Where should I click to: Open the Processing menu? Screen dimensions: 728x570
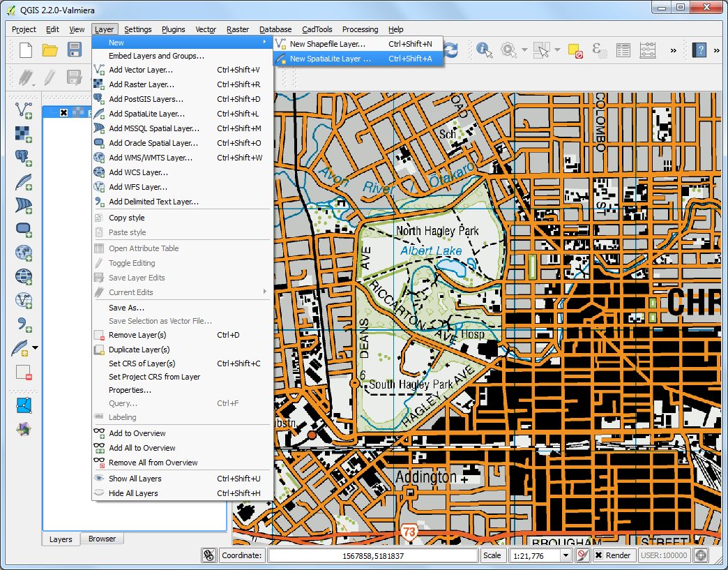pos(361,29)
